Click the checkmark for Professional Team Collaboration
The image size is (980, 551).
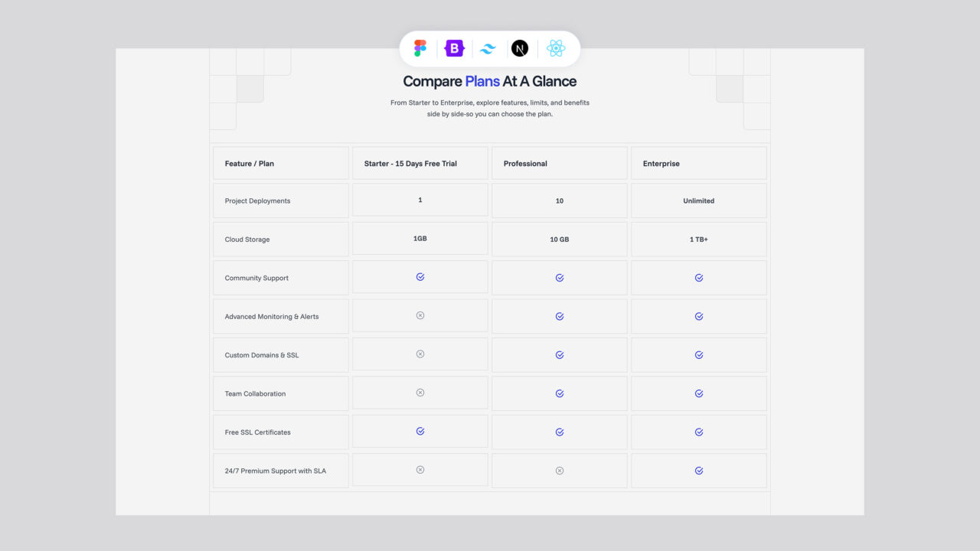(x=559, y=393)
